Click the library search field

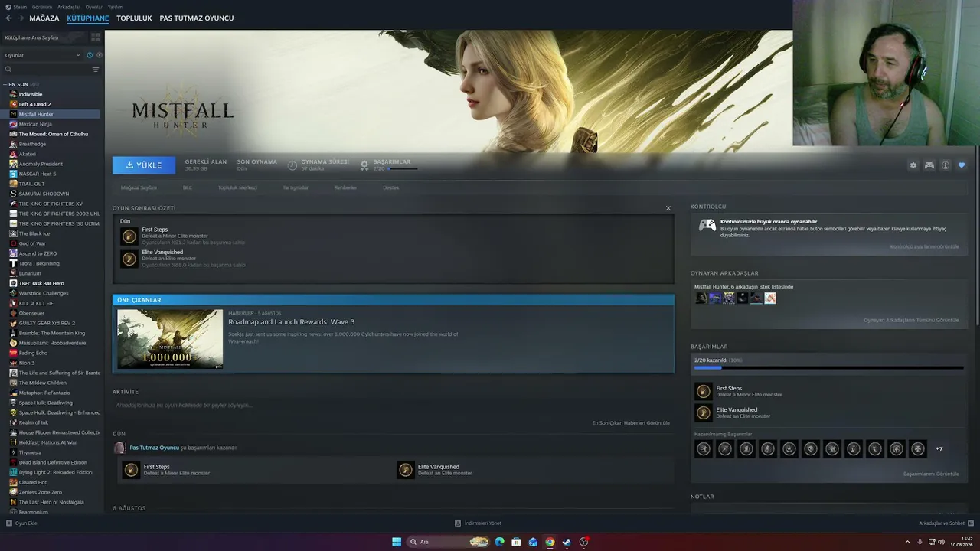click(x=47, y=70)
